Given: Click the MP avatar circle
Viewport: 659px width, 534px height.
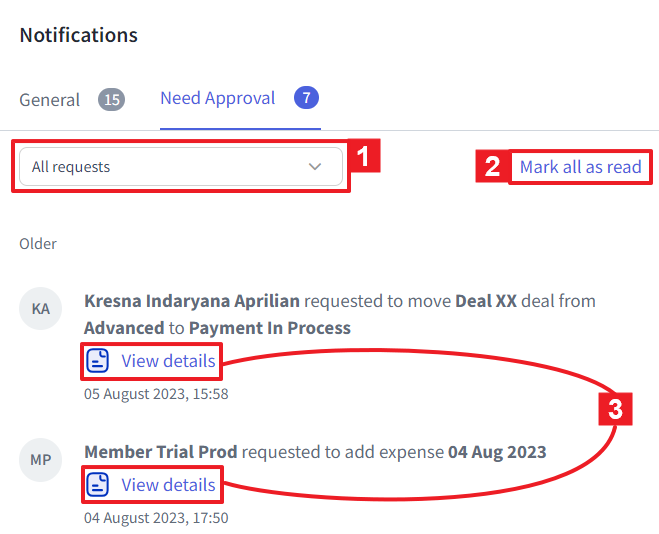Looking at the screenshot, I should 40,460.
